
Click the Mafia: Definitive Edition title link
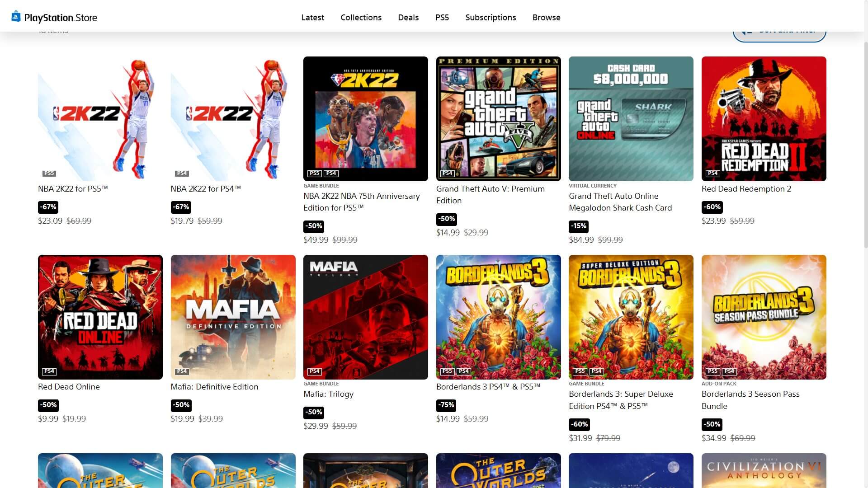[x=214, y=387]
